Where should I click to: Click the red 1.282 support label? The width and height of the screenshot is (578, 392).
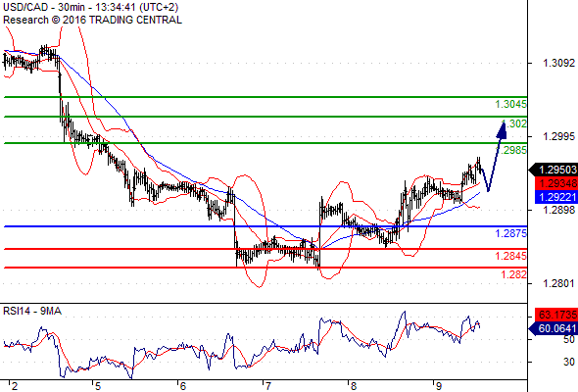click(x=514, y=274)
